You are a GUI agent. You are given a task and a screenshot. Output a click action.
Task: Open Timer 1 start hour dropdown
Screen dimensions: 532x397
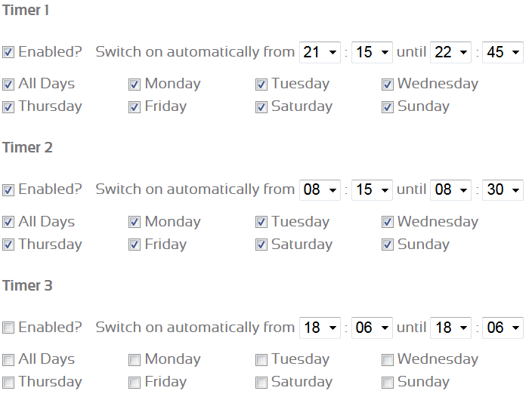point(320,52)
